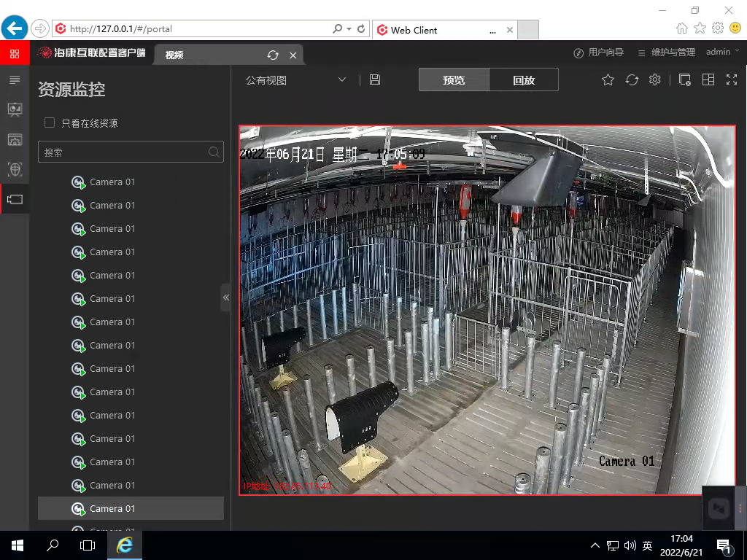Refresh the video view panel

[632, 80]
